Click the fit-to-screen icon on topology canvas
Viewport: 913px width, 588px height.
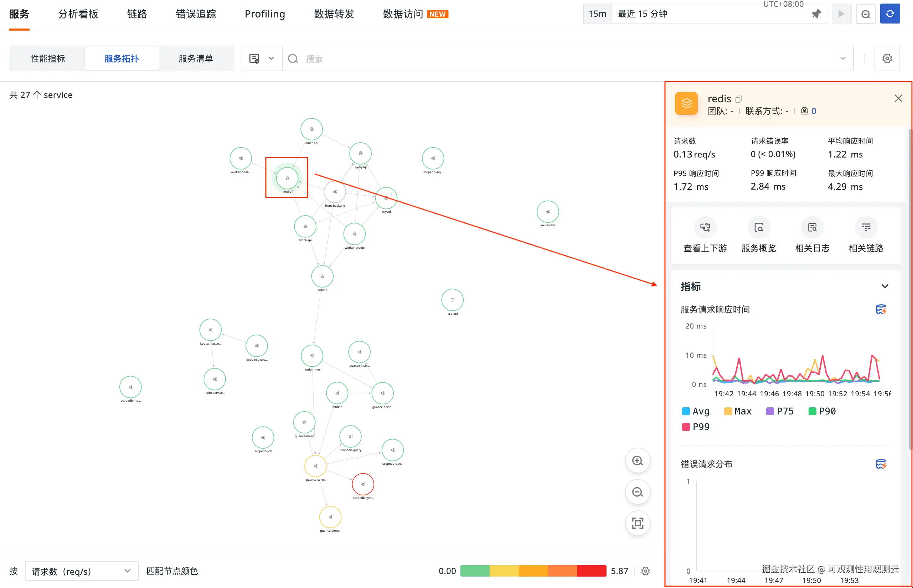click(x=637, y=523)
